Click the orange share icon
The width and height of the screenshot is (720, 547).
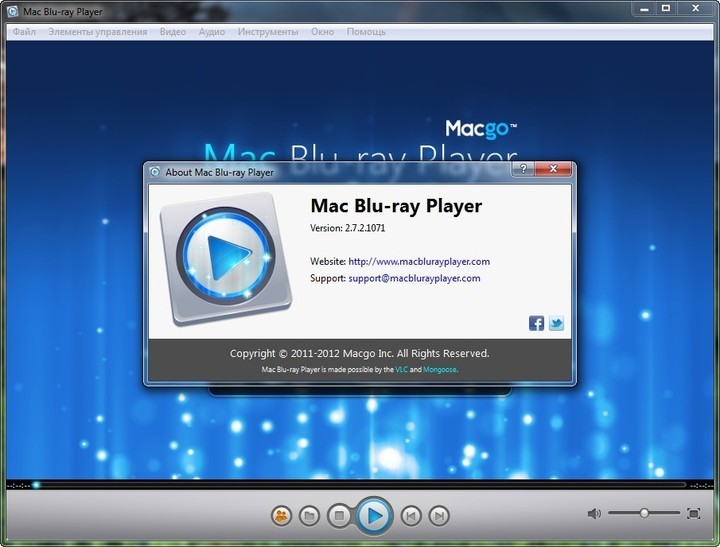pyautogui.click(x=281, y=516)
